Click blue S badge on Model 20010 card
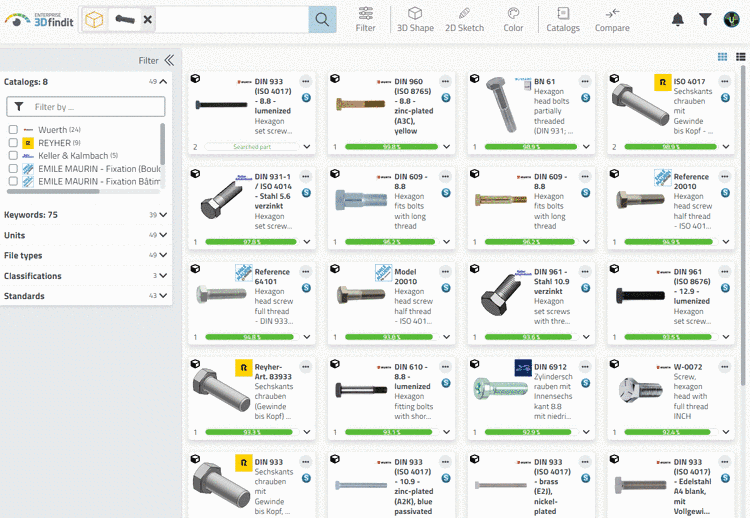Screen dimensions: 750x518 click(446, 288)
